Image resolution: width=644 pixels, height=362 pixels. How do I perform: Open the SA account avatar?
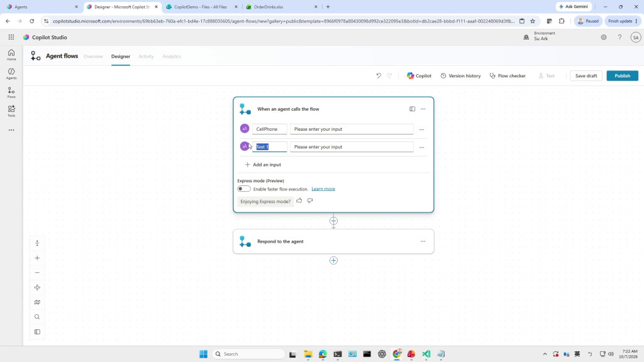click(635, 37)
